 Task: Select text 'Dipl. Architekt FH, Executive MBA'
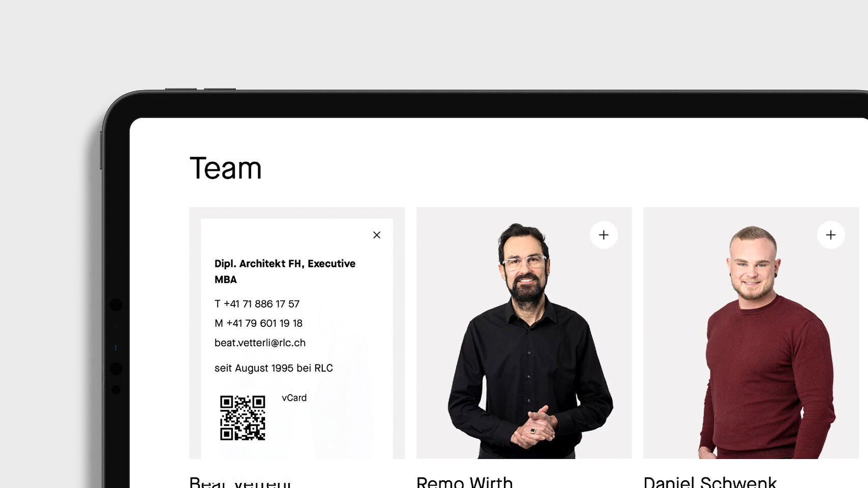click(285, 271)
